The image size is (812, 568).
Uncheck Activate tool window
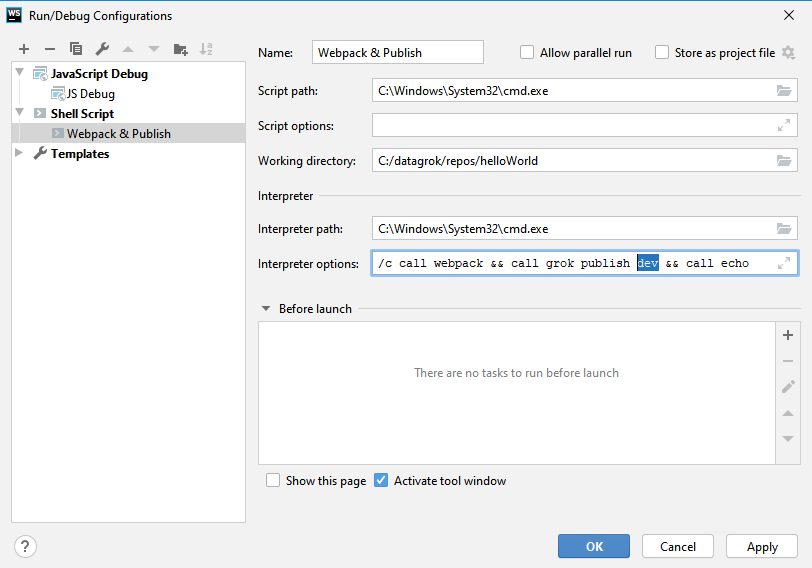coord(381,480)
